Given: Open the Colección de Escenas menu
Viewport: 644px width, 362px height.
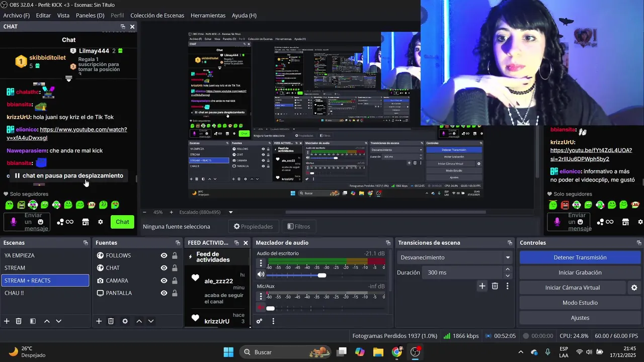Looking at the screenshot, I should click(157, 16).
